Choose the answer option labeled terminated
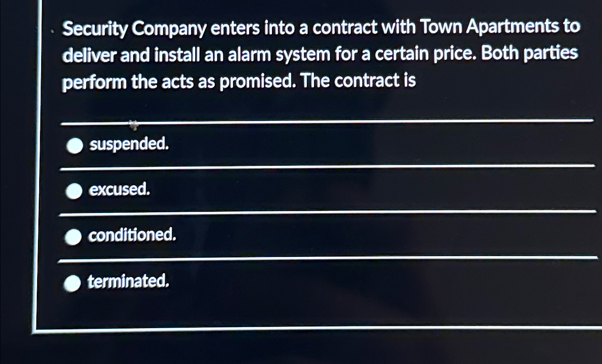The image size is (602, 364). pyautogui.click(x=128, y=282)
